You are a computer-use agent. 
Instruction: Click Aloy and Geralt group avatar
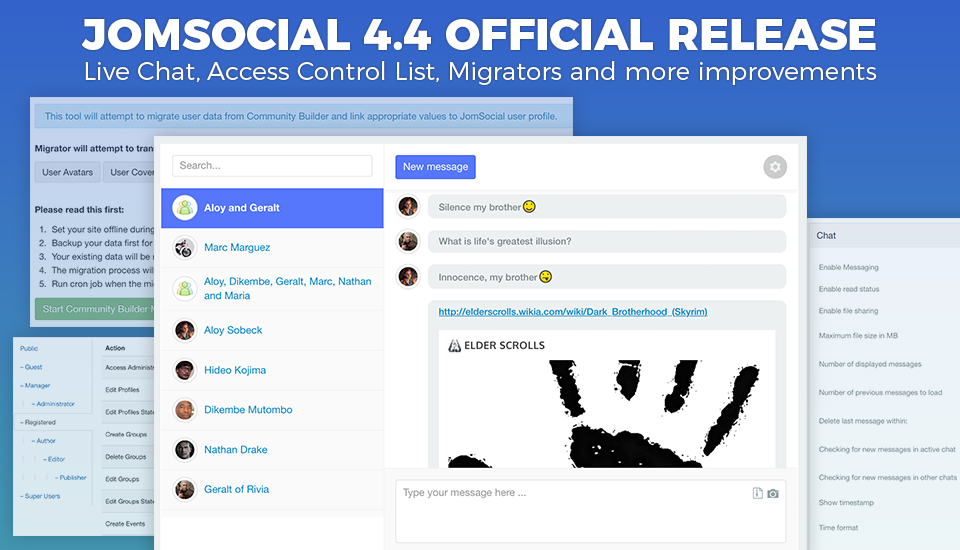click(x=184, y=208)
